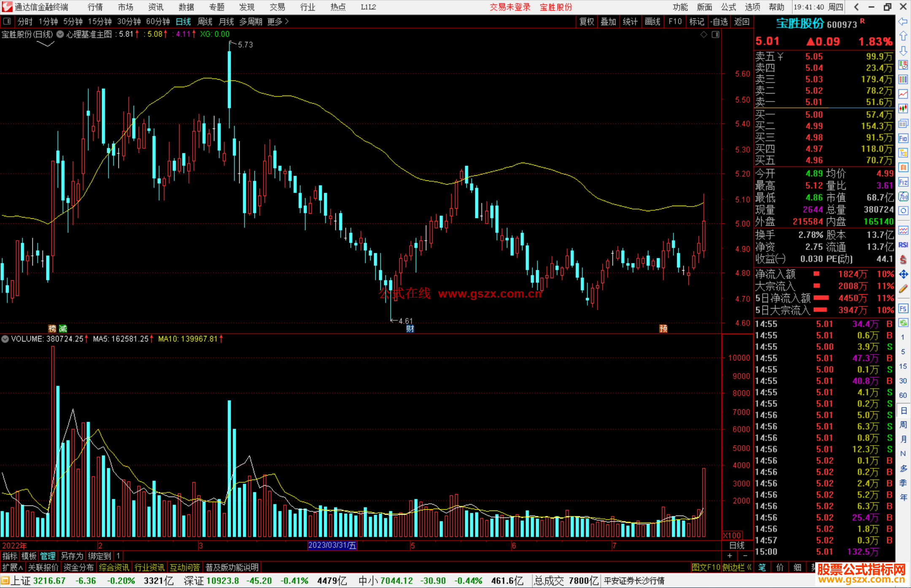Image resolution: width=911 pixels, height=588 pixels.
Task: Click the red trend line chart icon
Action: pyautogui.click(x=903, y=94)
